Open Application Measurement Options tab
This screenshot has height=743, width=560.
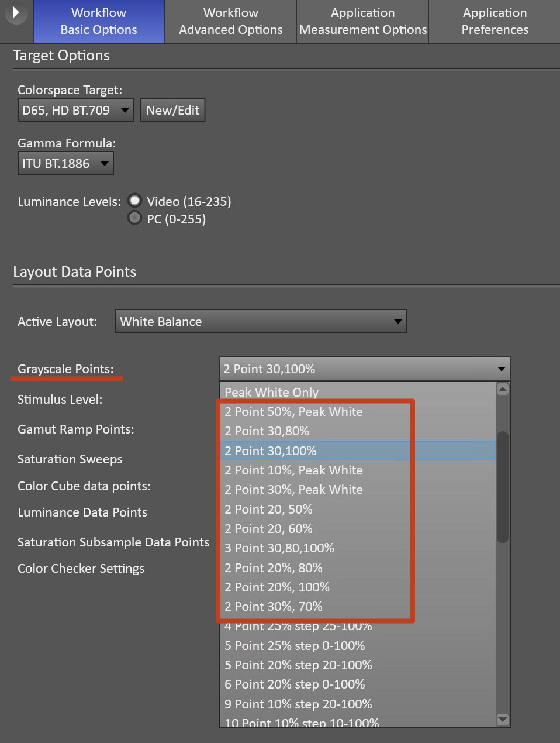tap(362, 22)
